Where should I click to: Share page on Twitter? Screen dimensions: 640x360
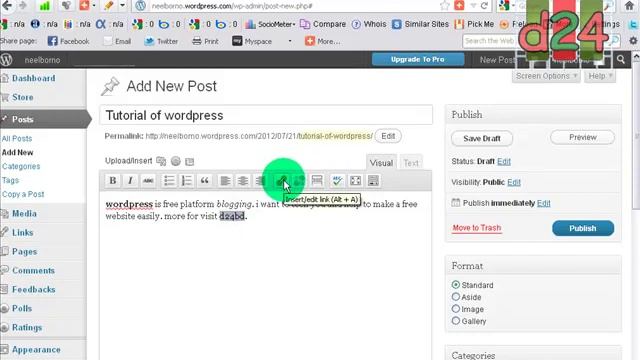[162, 41]
